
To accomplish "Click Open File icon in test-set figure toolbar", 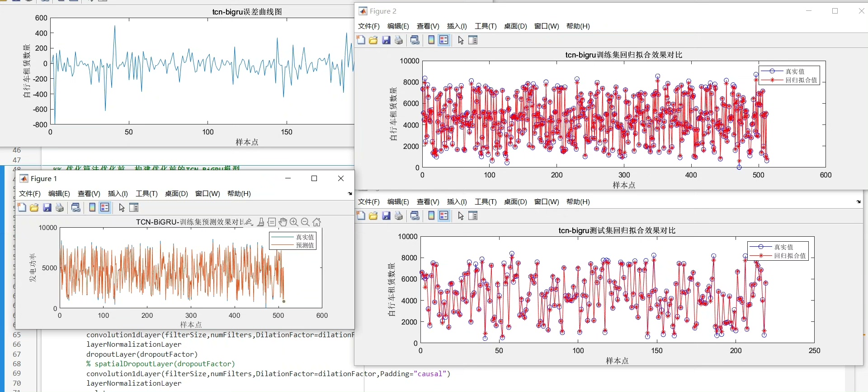I will (x=373, y=215).
